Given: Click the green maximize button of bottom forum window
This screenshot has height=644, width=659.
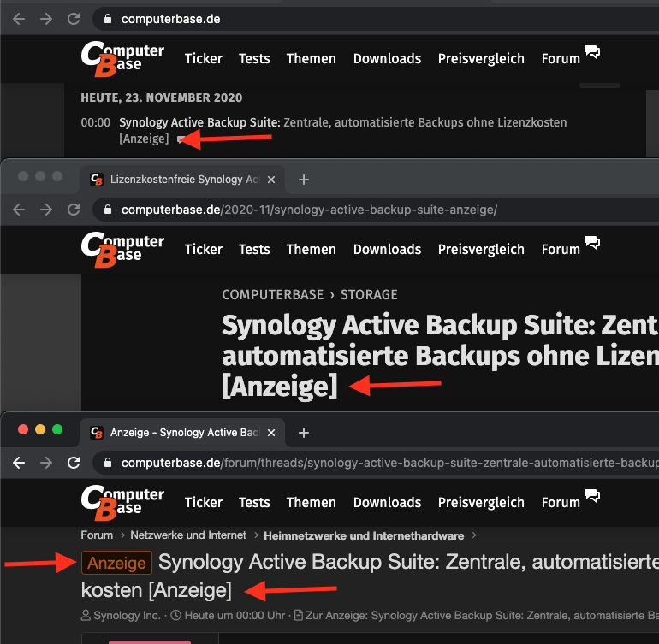Looking at the screenshot, I should pyautogui.click(x=57, y=429).
